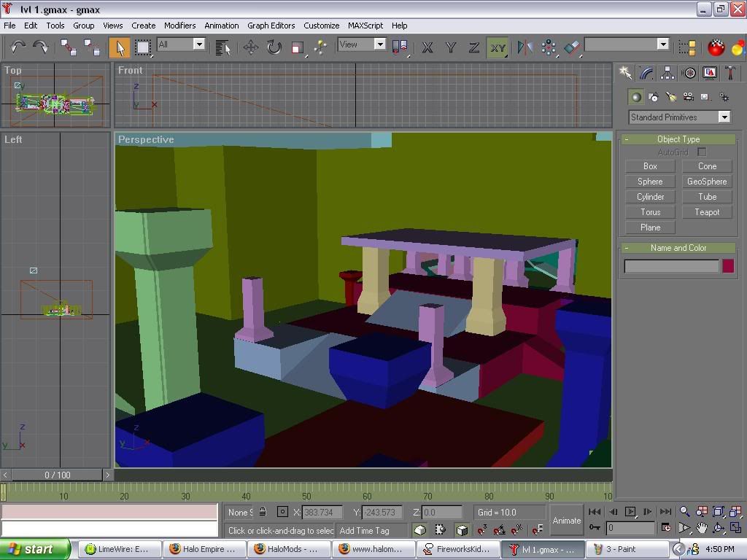Open the Customize menu
The height and width of the screenshot is (560, 747).
(x=322, y=26)
